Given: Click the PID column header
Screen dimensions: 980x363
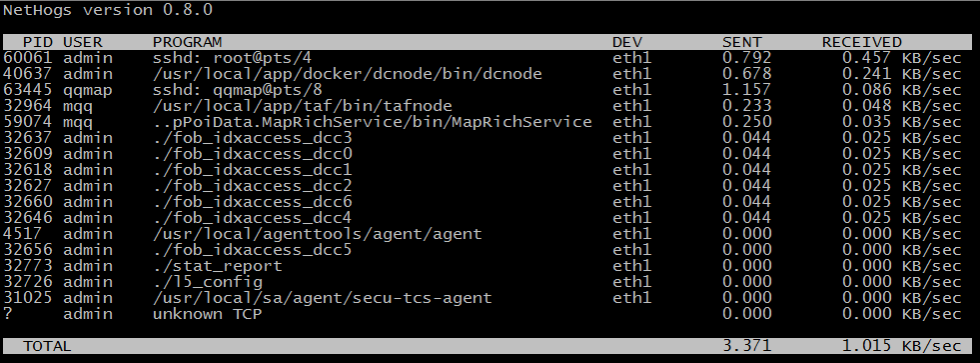Looking at the screenshot, I should point(38,42).
